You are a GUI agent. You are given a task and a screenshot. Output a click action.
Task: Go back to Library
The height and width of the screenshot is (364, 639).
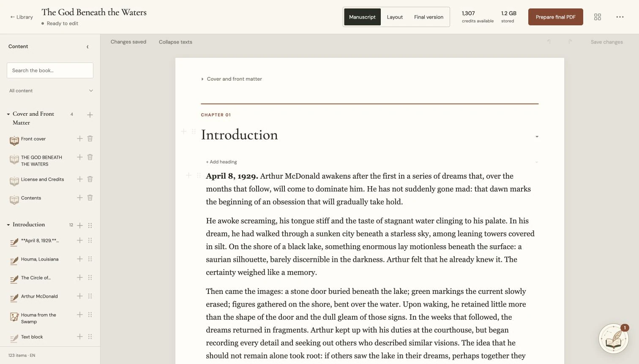(x=22, y=17)
